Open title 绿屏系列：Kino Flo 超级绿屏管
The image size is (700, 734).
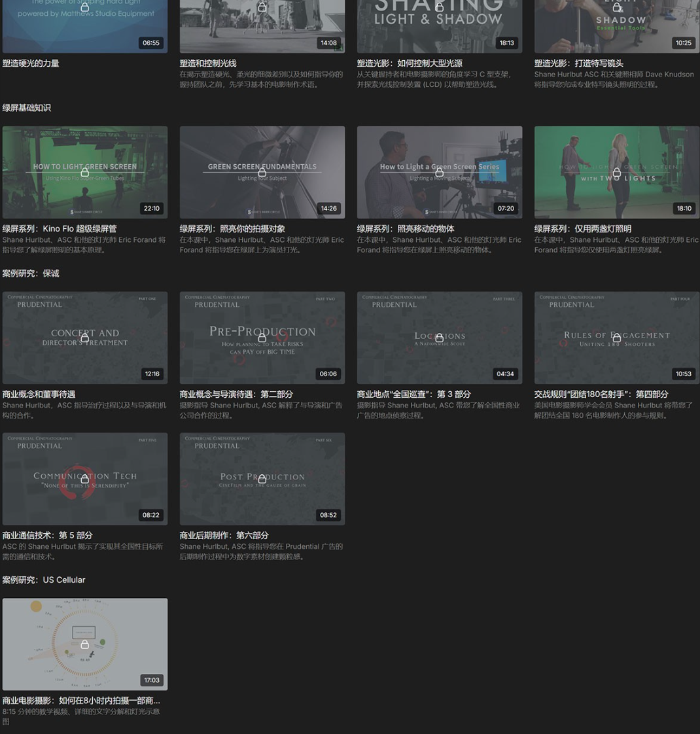point(60,229)
